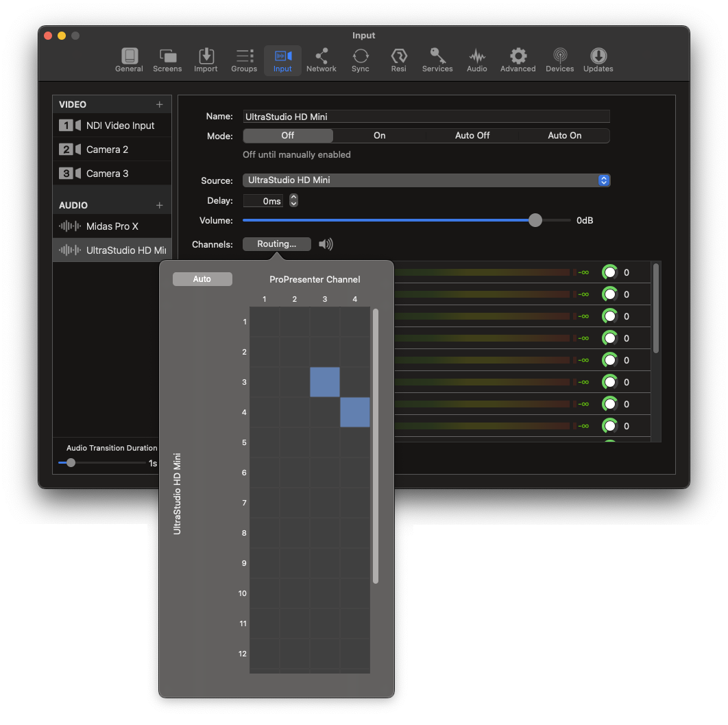Open the Advanced preferences tab
Screen dimensions: 728x725
coord(518,60)
